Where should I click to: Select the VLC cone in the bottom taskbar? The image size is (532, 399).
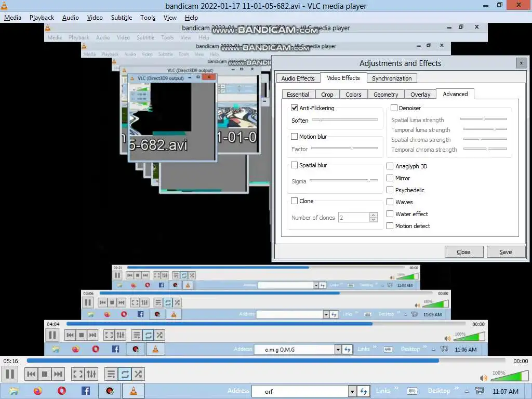tap(134, 391)
